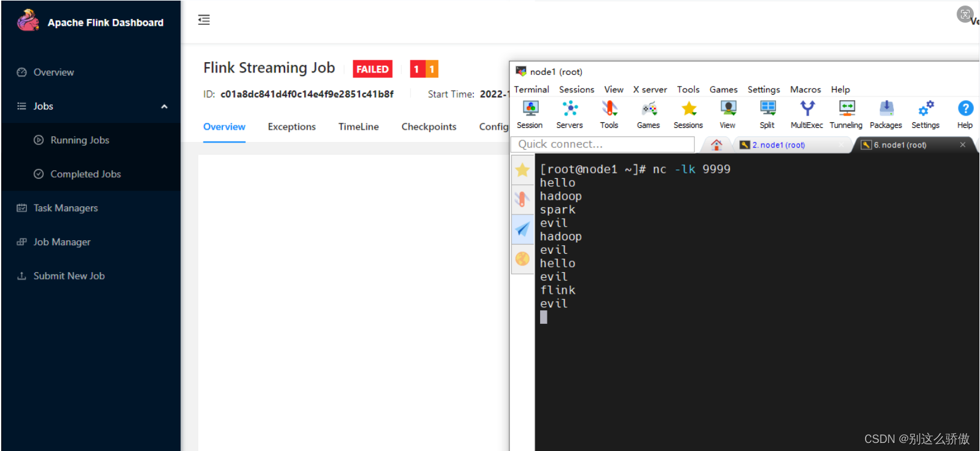Click the Servers toolbar icon
This screenshot has width=980, height=451.
(570, 114)
